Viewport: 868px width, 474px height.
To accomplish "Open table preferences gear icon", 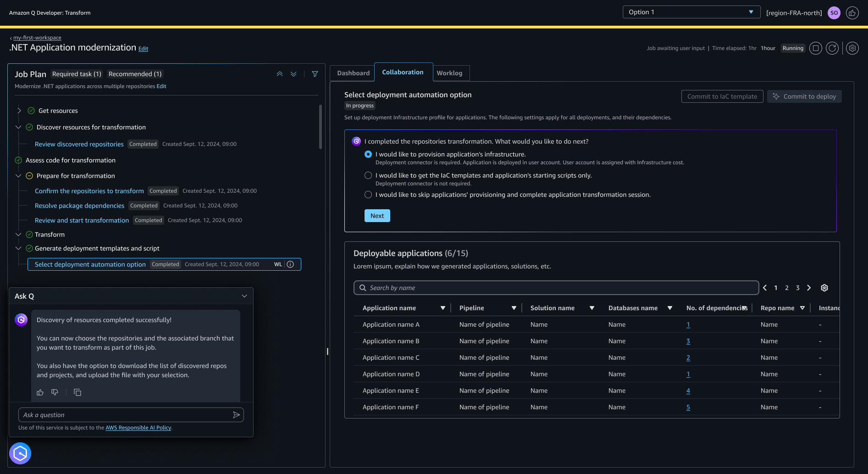I will pyautogui.click(x=824, y=288).
